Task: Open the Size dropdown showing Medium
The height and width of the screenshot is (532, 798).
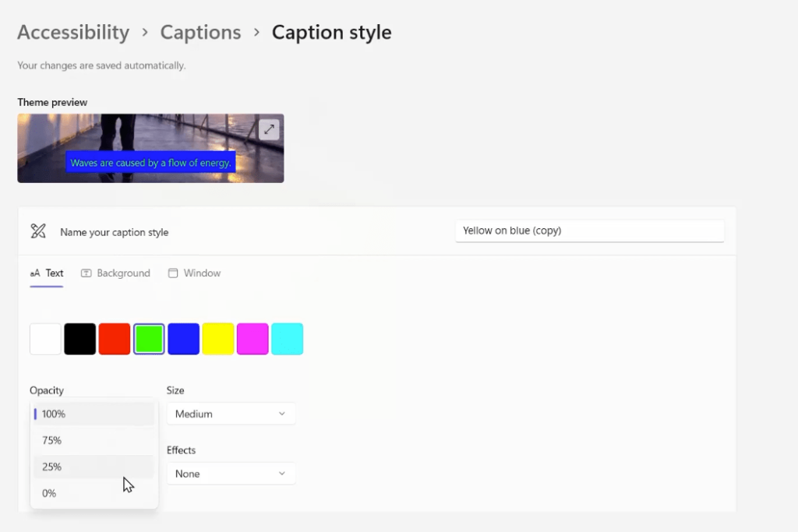Action: [x=231, y=414]
